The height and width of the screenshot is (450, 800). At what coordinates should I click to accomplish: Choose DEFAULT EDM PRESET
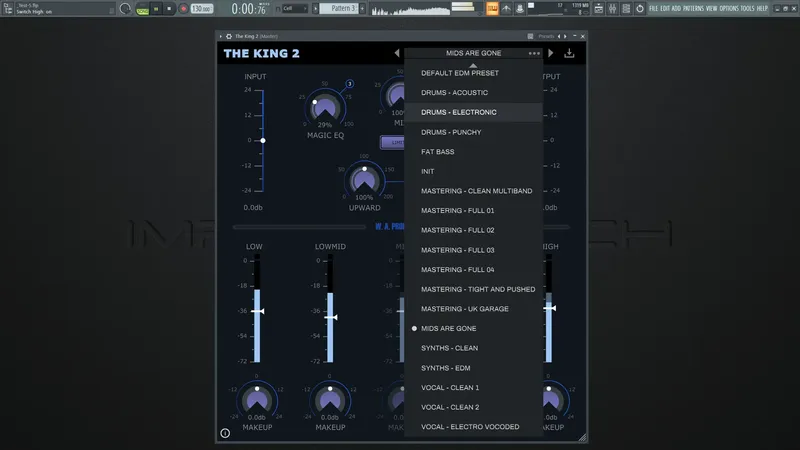[473, 73]
